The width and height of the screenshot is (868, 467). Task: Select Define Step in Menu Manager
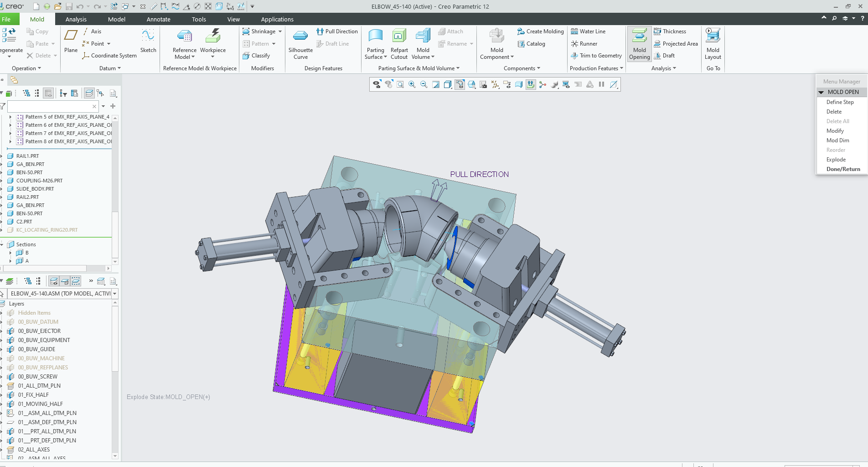[x=840, y=102]
